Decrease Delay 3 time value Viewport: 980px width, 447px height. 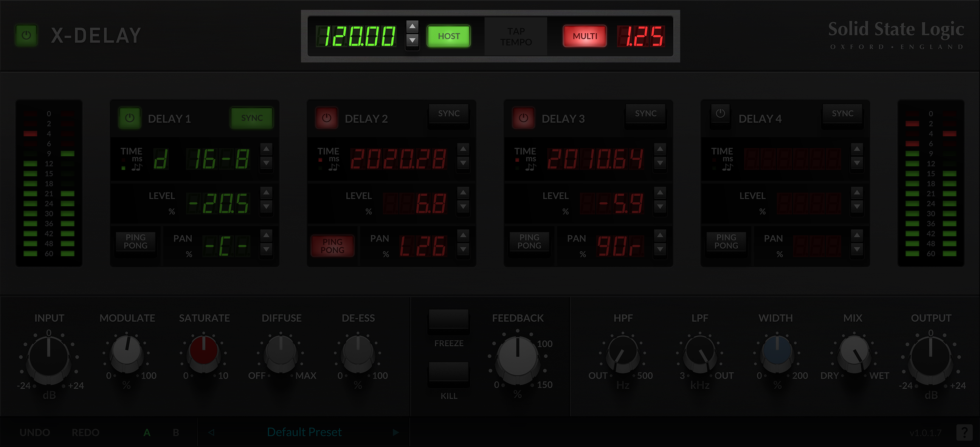[x=660, y=163]
